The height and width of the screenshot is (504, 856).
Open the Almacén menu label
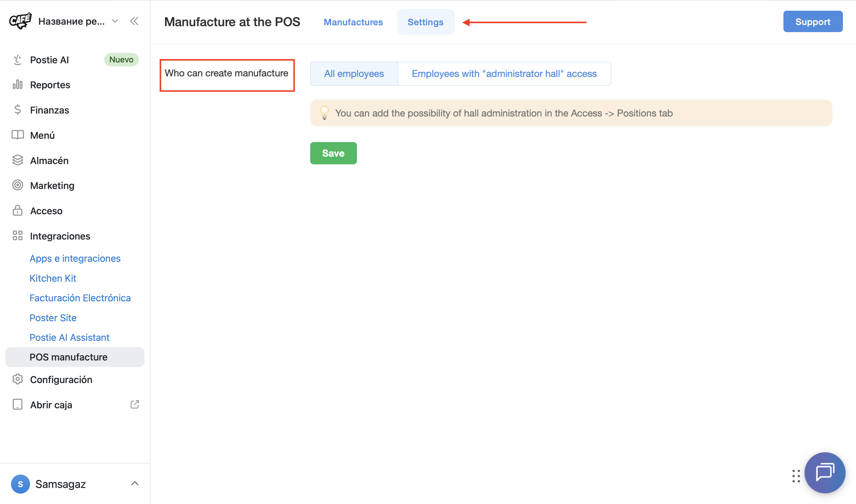(x=49, y=160)
